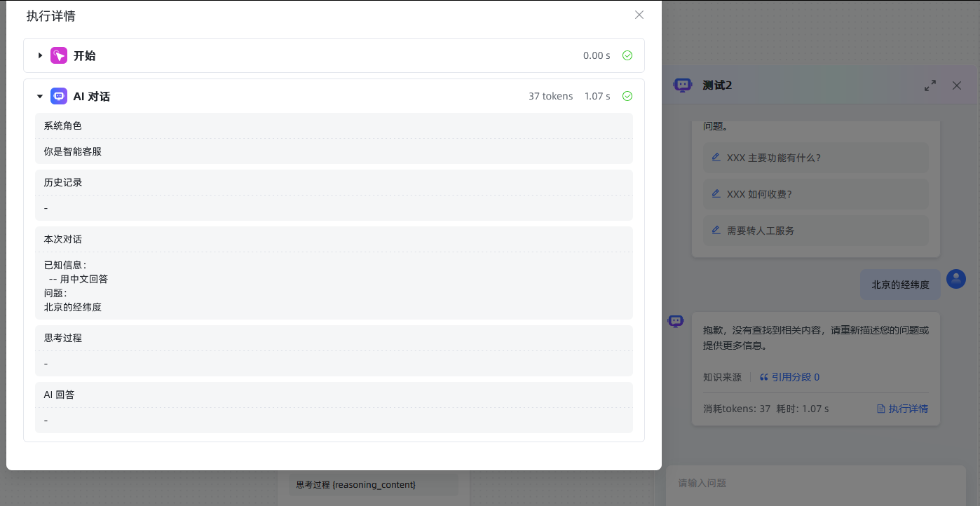Click the 37 tokens value in the dialog
This screenshot has width=980, height=506.
click(550, 96)
